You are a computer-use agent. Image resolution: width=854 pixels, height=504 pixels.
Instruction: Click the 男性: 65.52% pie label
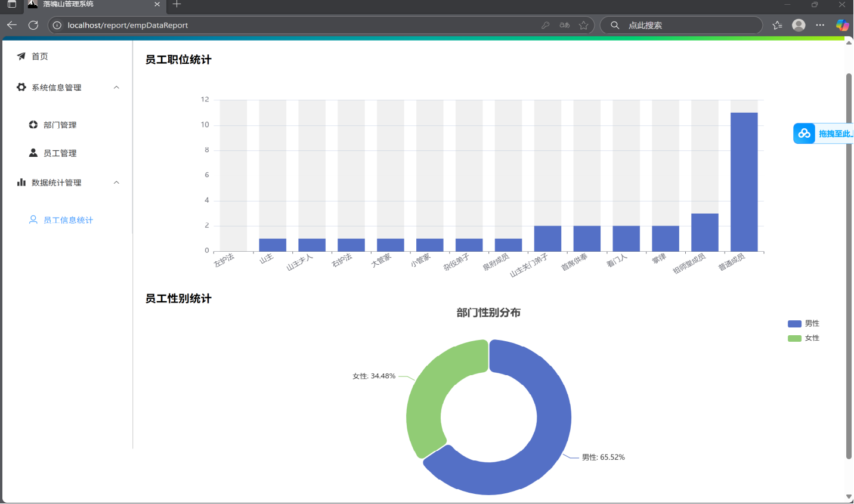pyautogui.click(x=604, y=457)
